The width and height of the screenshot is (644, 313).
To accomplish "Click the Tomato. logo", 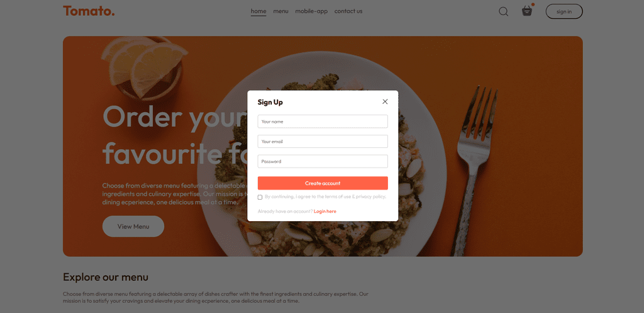I will (89, 11).
